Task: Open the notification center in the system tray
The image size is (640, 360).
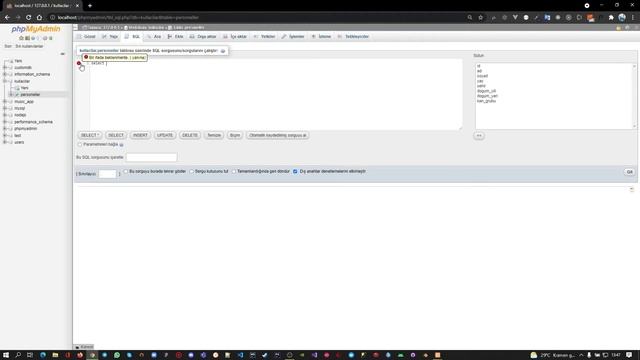Action: tap(629, 355)
